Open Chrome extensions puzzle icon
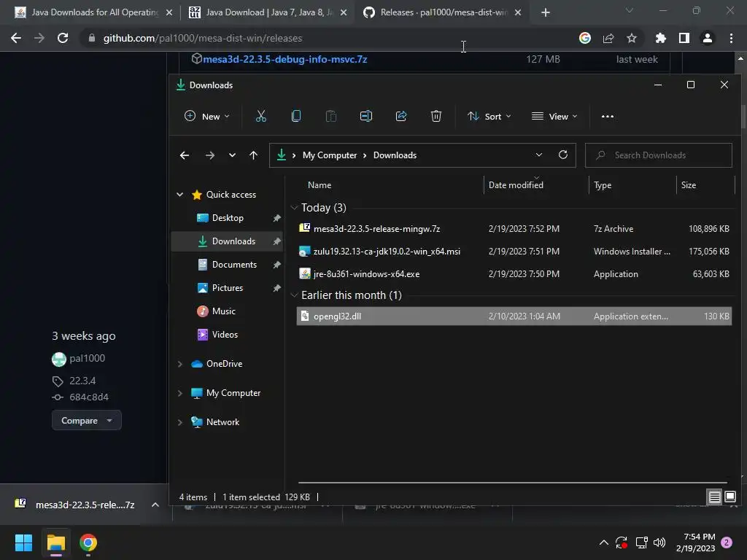 point(661,38)
